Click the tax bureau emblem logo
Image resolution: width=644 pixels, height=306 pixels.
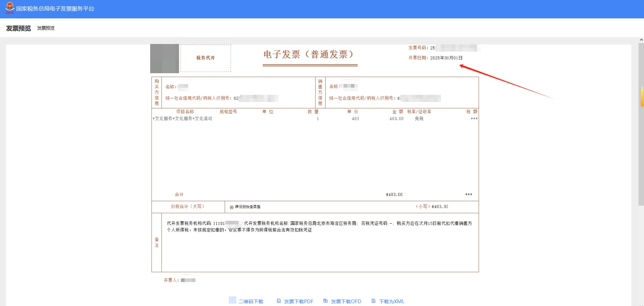(10, 8)
